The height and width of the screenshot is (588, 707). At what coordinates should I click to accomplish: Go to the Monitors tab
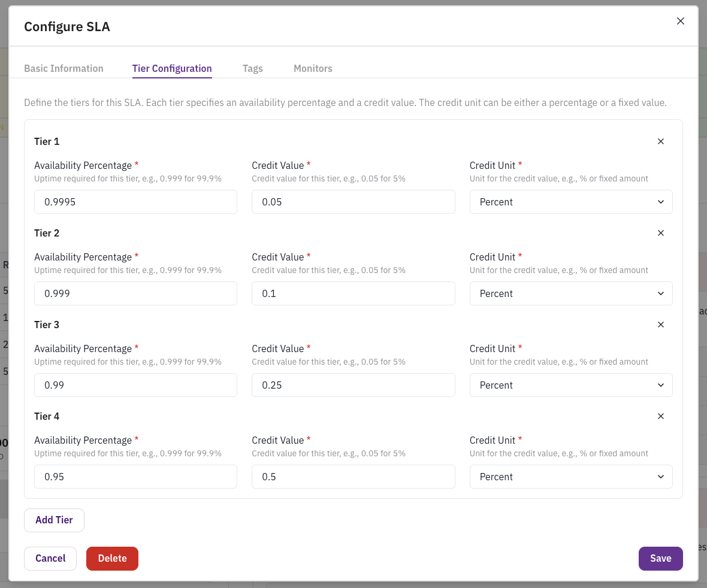(x=313, y=69)
